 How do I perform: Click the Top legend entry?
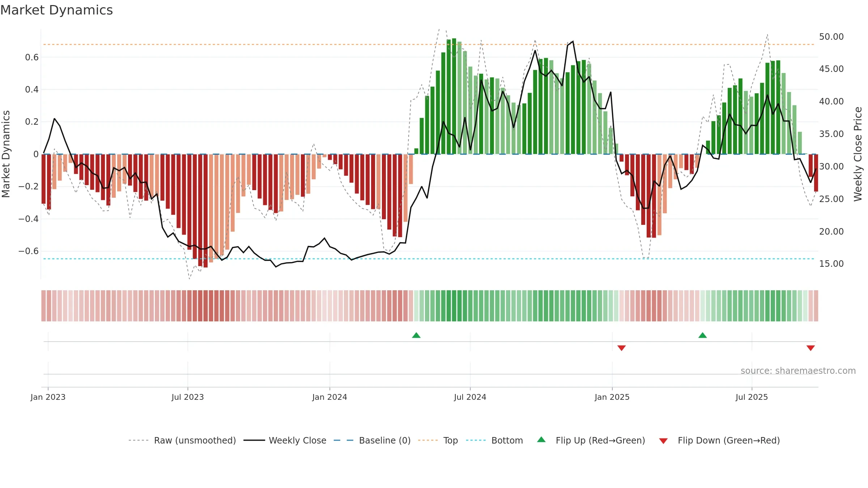click(x=438, y=440)
